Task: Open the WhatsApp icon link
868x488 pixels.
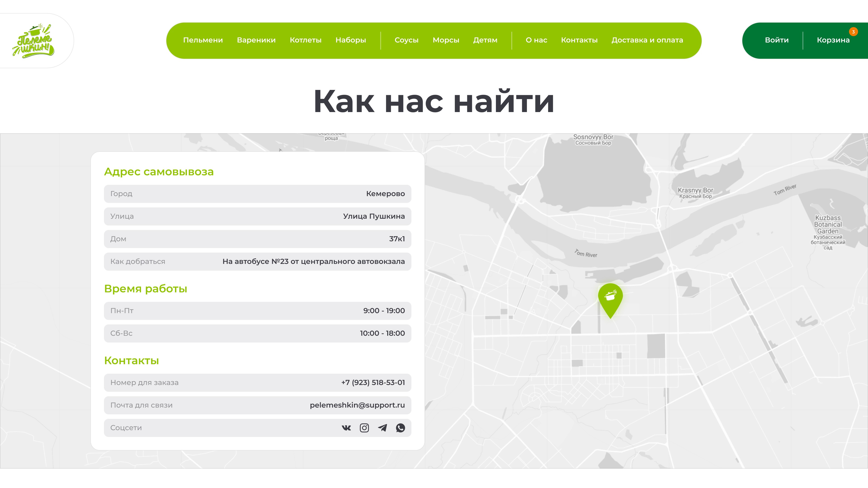Action: [400, 428]
